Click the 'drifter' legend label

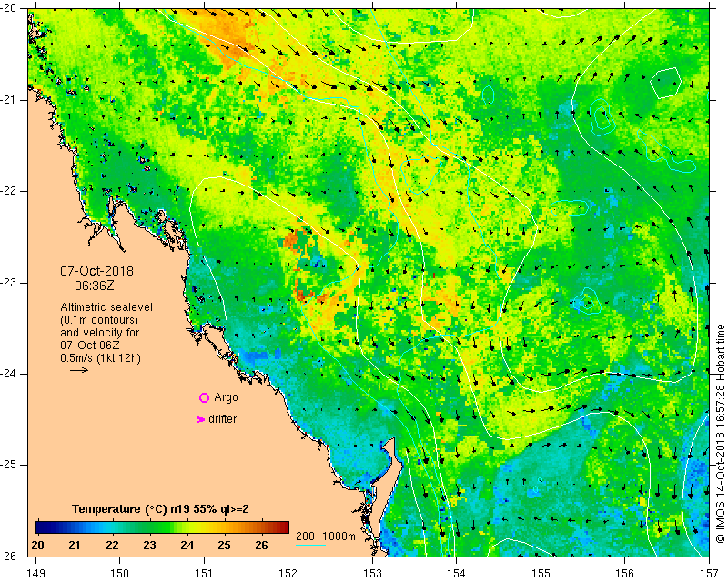pos(222,419)
